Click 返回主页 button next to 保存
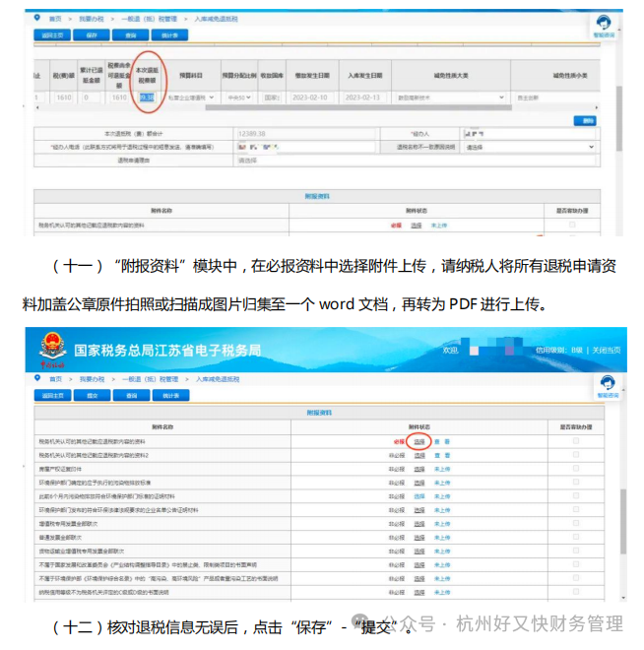Image resolution: width=644 pixels, height=650 pixels. tap(52, 35)
